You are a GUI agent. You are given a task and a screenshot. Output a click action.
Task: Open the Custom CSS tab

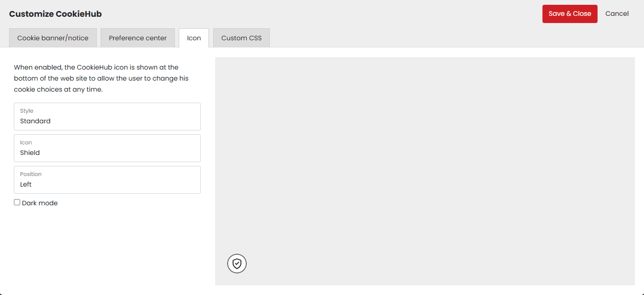click(241, 38)
